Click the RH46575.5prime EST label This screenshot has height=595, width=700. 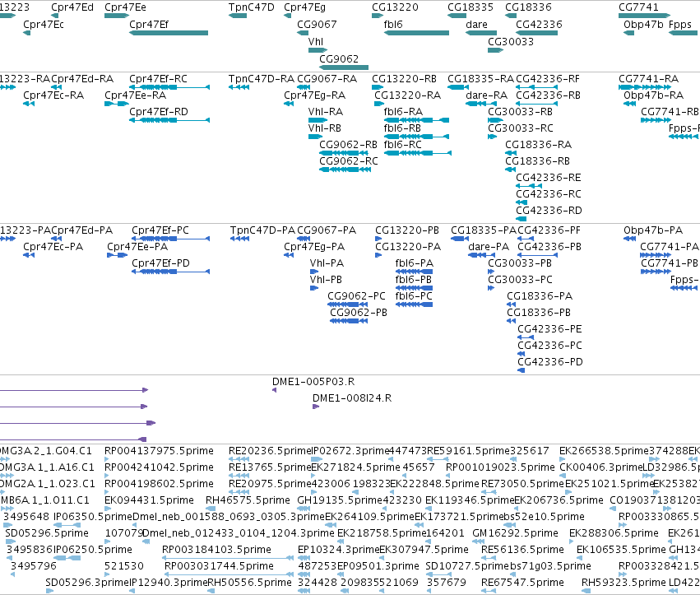pos(248,500)
